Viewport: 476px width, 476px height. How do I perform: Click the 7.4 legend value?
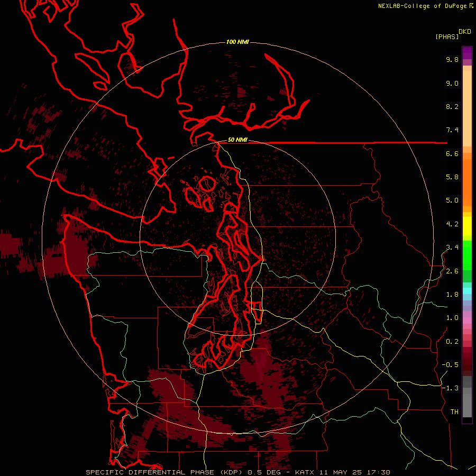pyautogui.click(x=452, y=130)
